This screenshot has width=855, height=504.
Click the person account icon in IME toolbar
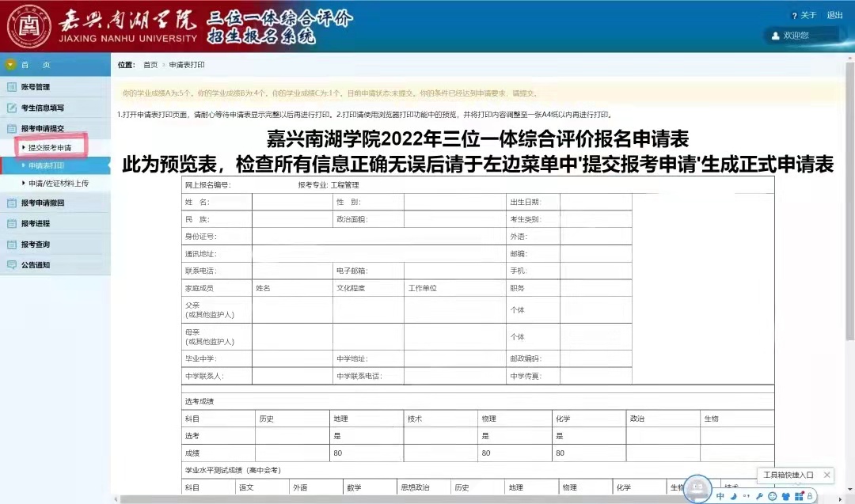810,496
